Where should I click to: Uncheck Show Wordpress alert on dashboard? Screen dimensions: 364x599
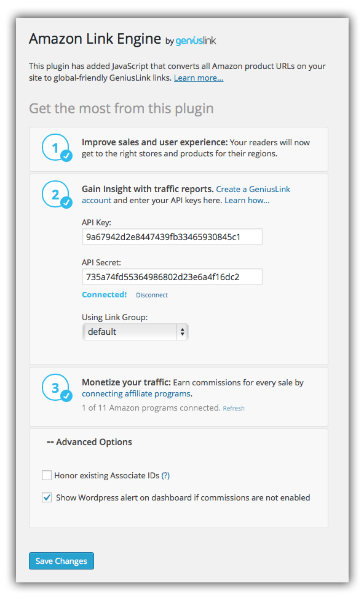[47, 497]
